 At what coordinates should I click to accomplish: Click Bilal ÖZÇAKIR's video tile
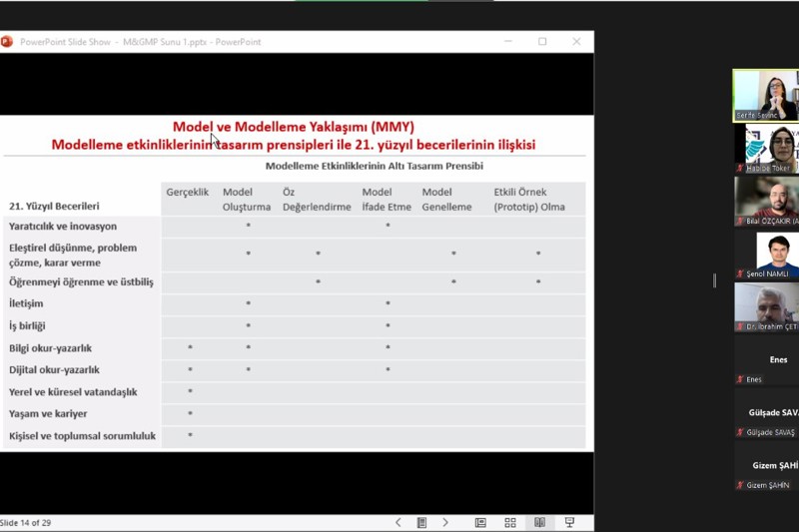pos(766,202)
